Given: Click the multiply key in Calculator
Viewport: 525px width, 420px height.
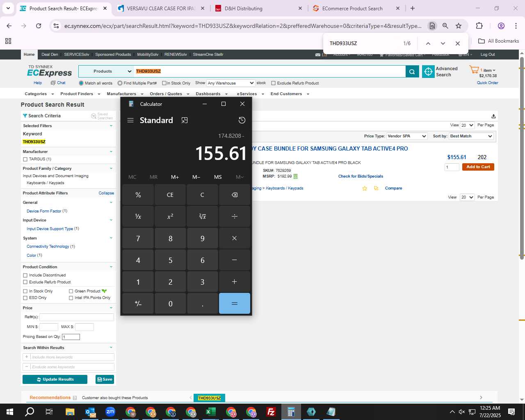Looking at the screenshot, I should 235,238.
